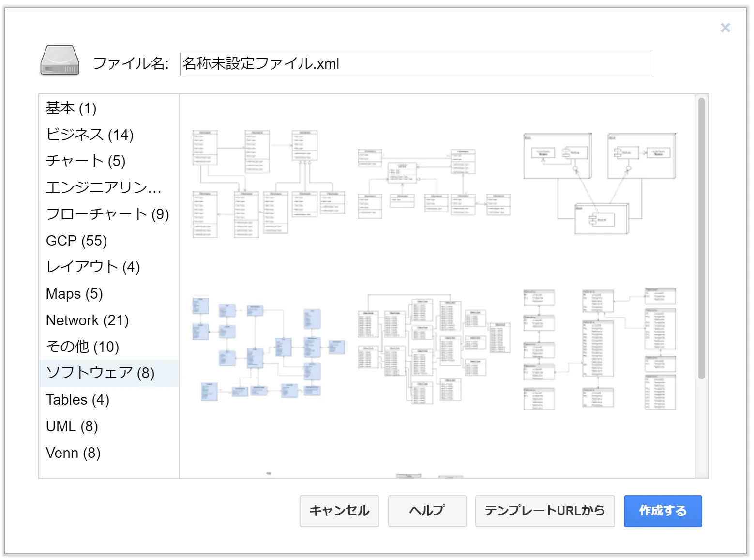Click the キャンセル button
754x560 pixels.
point(339,511)
